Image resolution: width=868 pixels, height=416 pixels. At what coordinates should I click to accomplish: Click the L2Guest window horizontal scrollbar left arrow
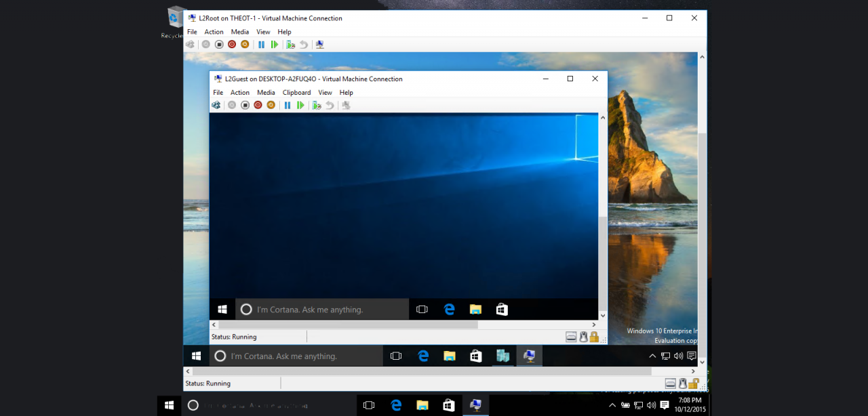[214, 325]
